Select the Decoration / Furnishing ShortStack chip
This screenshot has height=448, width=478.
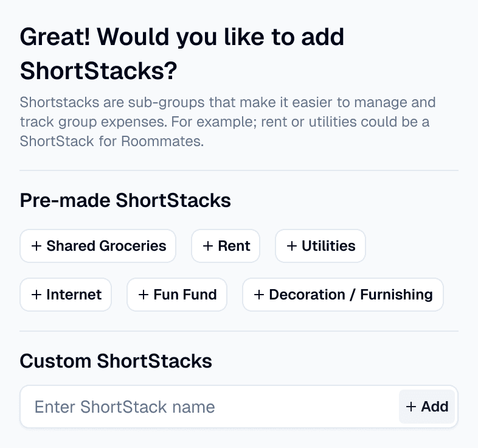[x=343, y=295]
